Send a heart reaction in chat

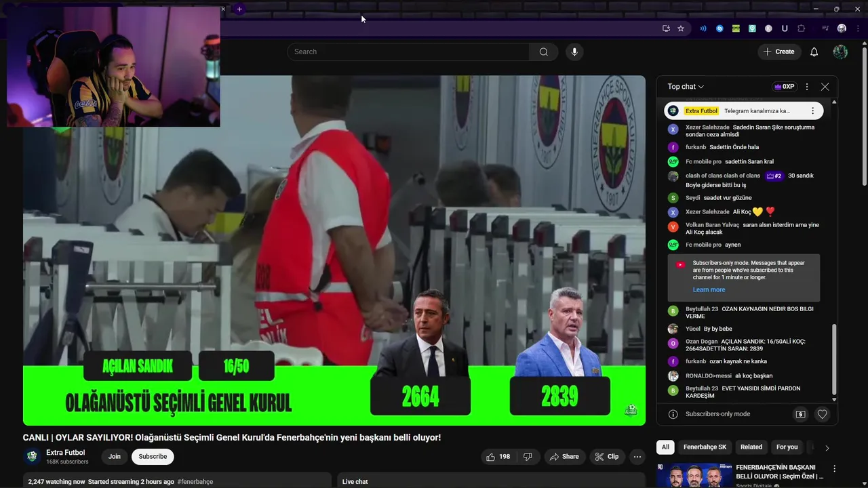click(822, 414)
